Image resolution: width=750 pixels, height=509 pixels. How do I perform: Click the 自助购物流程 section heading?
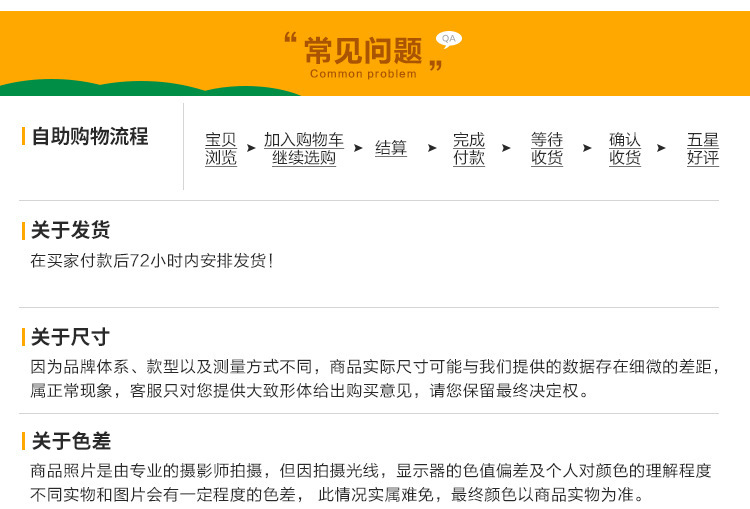point(89,136)
